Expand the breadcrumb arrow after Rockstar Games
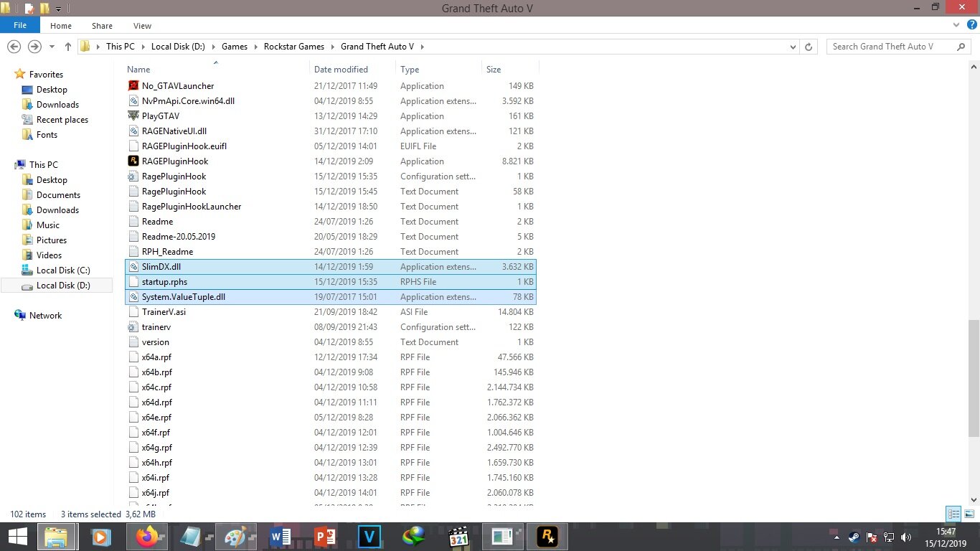The width and height of the screenshot is (980, 551). (331, 47)
